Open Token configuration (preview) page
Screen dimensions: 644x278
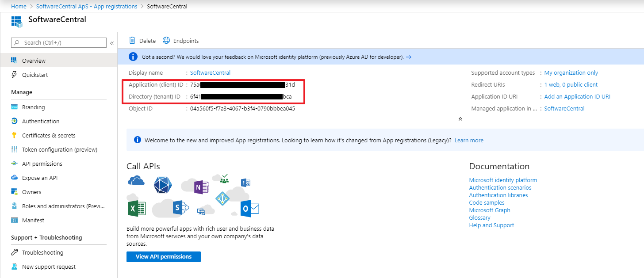click(x=59, y=149)
